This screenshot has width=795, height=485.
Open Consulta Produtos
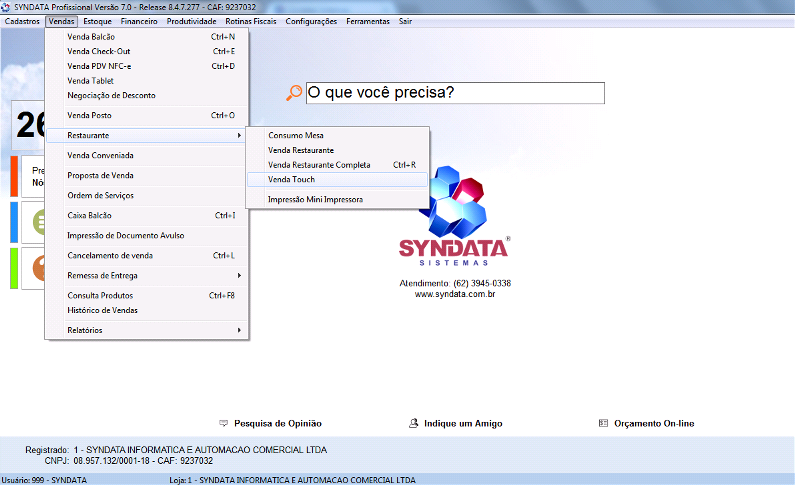point(147,295)
